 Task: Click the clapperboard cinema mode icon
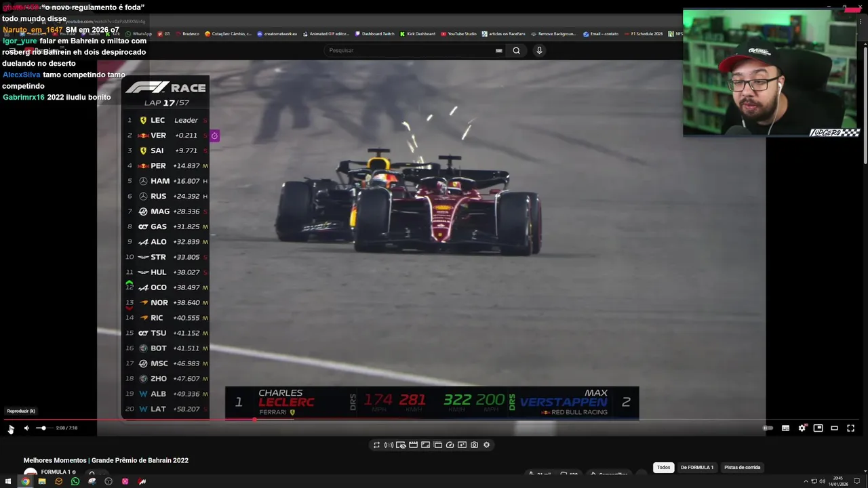tap(413, 445)
